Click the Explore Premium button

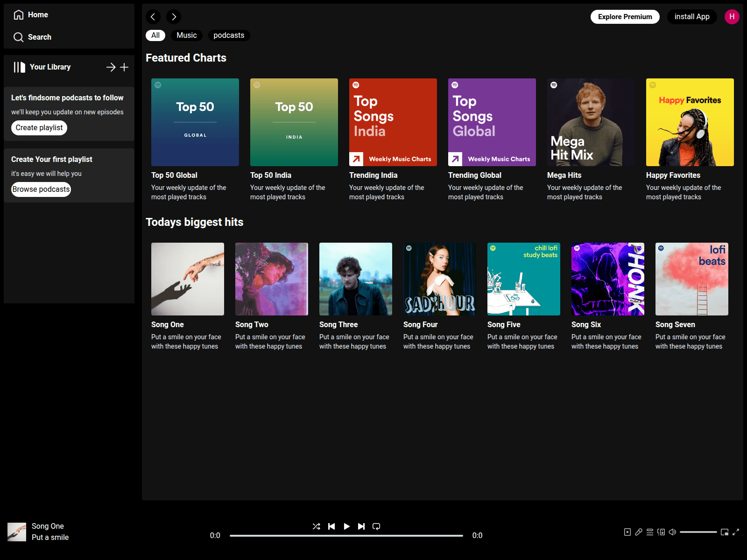pyautogui.click(x=625, y=17)
